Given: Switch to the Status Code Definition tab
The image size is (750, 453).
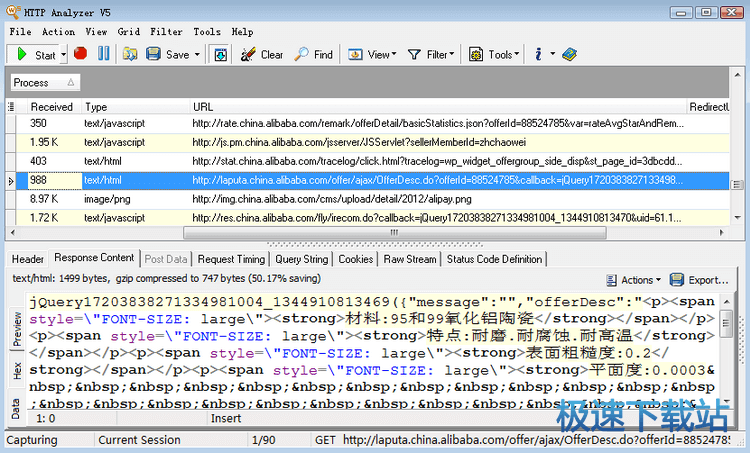Looking at the screenshot, I should (x=494, y=259).
